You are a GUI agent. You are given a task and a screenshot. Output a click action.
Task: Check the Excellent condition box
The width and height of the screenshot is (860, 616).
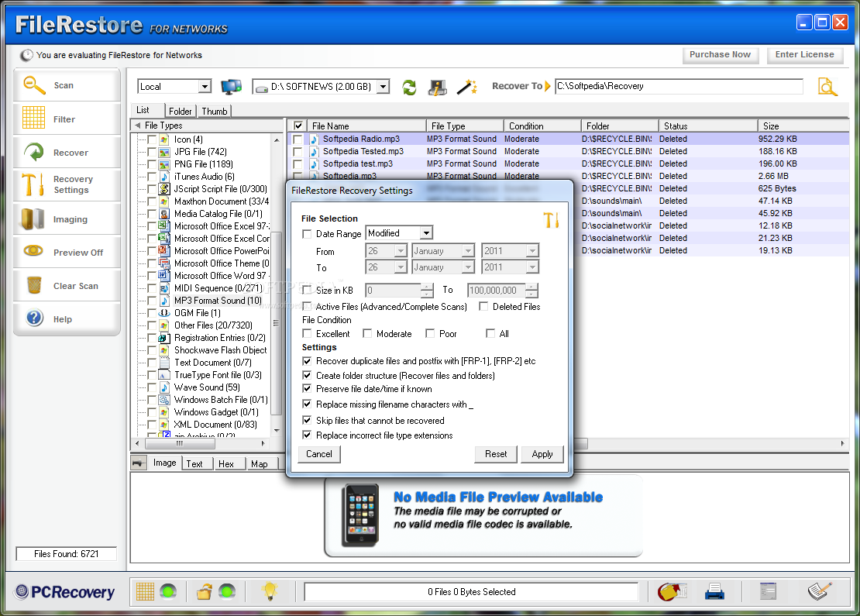point(307,333)
